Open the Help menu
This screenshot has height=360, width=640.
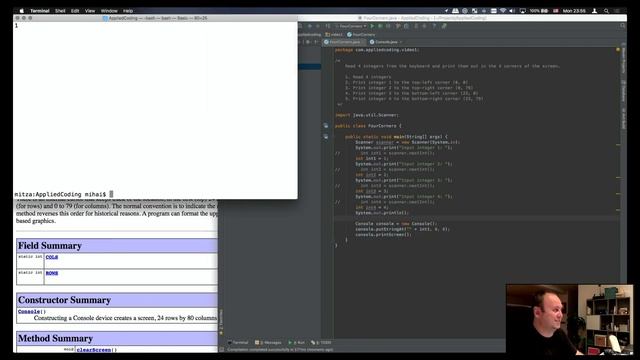[128, 11]
